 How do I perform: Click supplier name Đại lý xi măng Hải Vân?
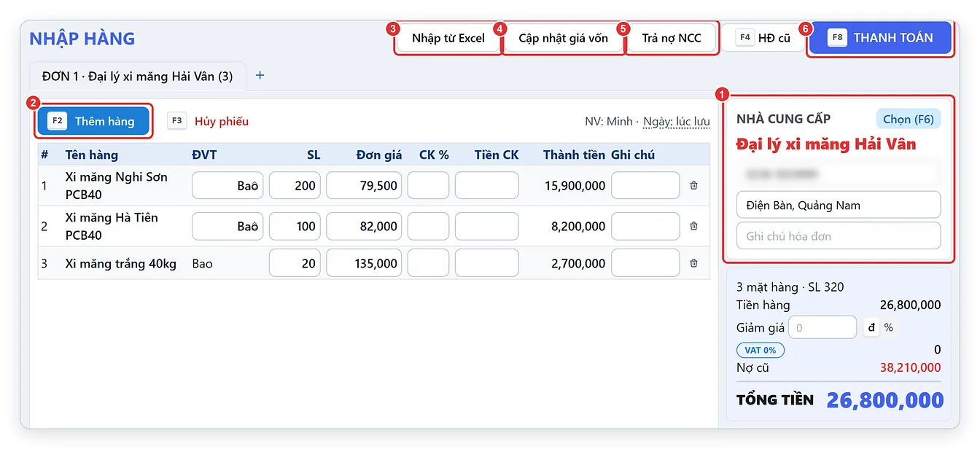(x=826, y=144)
